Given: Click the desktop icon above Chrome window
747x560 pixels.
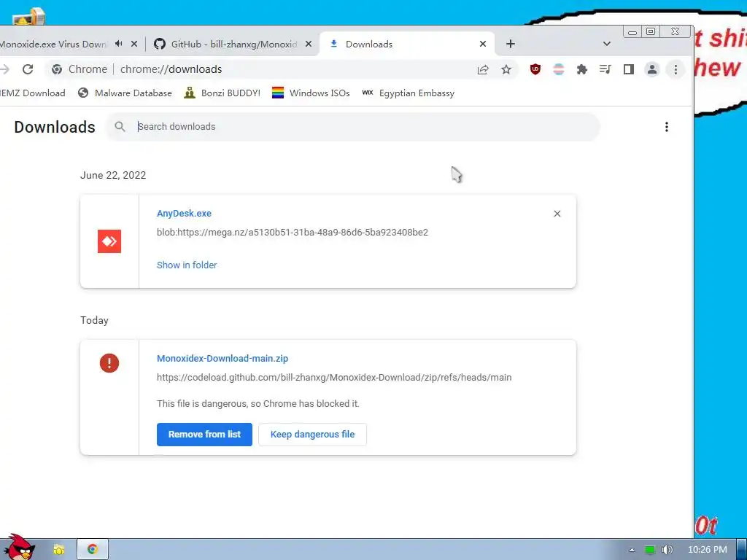Looking at the screenshot, I should tap(29, 16).
